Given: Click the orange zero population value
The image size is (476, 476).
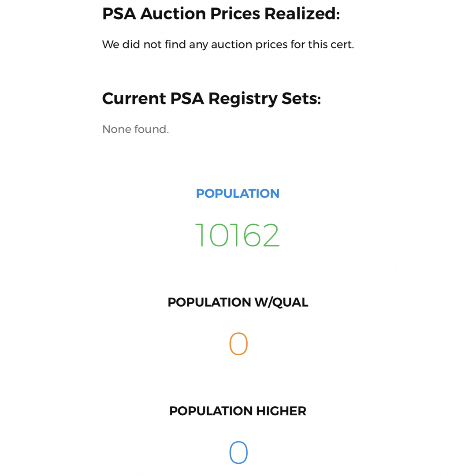Looking at the screenshot, I should click(238, 344).
